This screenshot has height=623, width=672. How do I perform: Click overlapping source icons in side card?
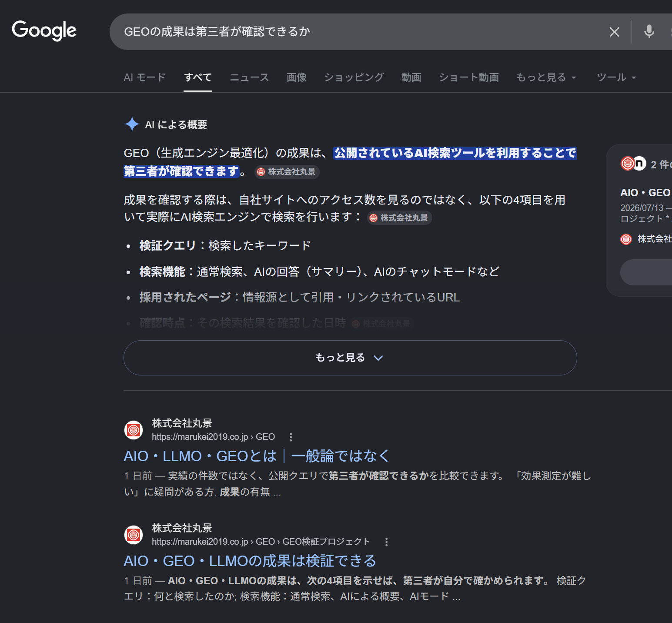(633, 164)
